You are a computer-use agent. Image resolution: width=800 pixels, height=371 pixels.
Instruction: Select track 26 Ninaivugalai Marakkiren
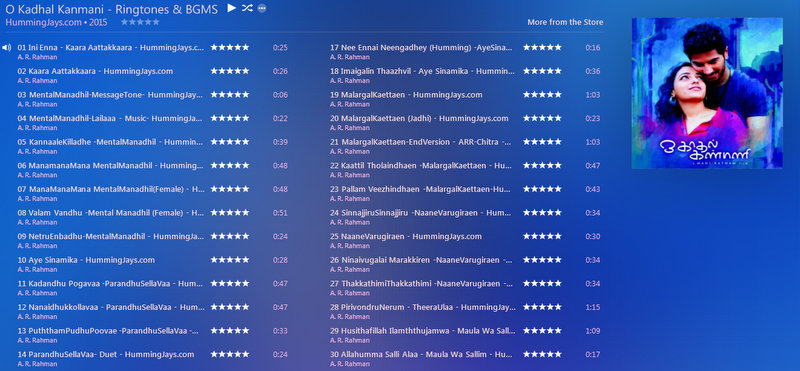(x=421, y=260)
